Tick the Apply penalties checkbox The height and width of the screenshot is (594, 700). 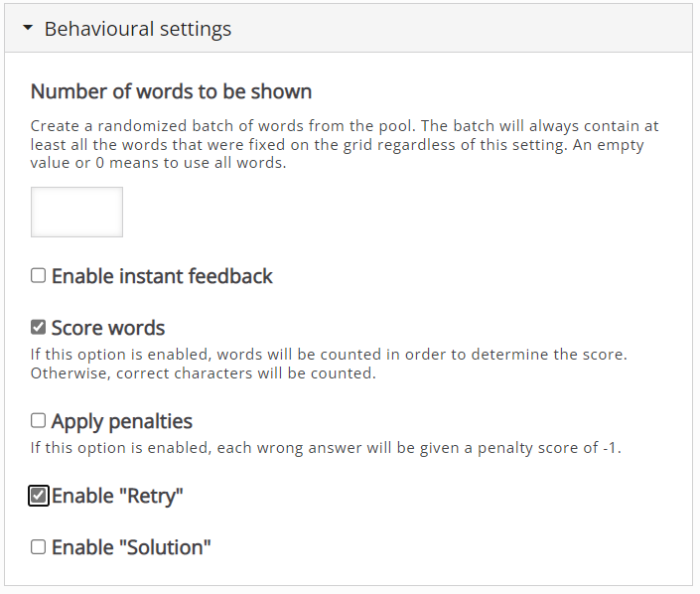click(x=38, y=420)
